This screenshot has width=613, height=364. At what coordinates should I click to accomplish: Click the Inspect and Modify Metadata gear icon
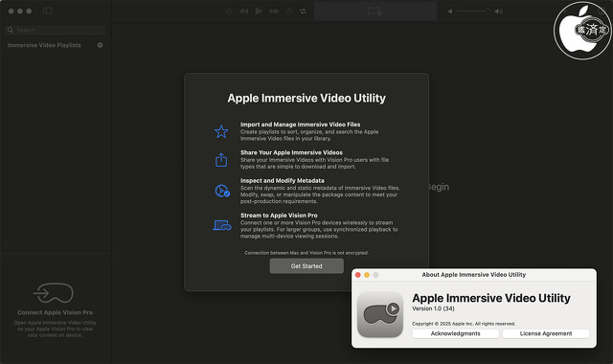pyautogui.click(x=222, y=191)
